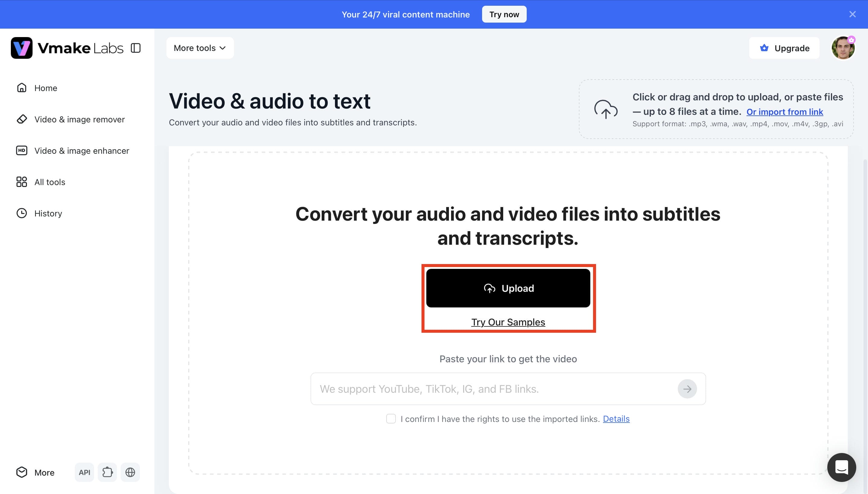This screenshot has height=494, width=868.
Task: Click the Upgrade button
Action: pyautogui.click(x=784, y=48)
